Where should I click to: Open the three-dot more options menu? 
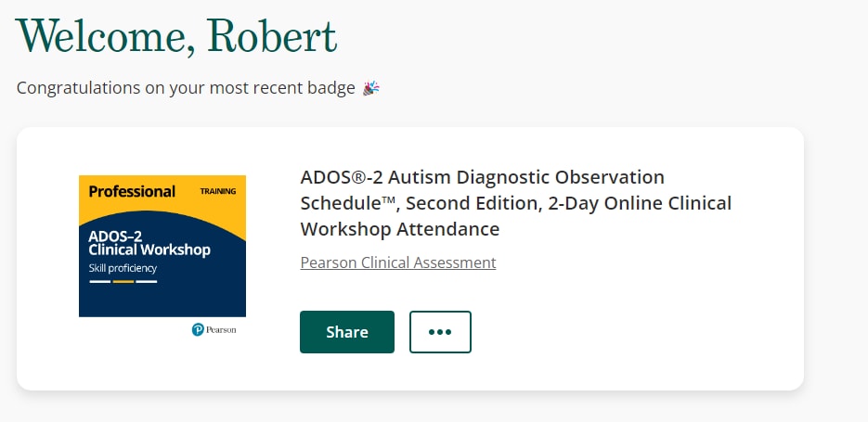pyautogui.click(x=440, y=332)
